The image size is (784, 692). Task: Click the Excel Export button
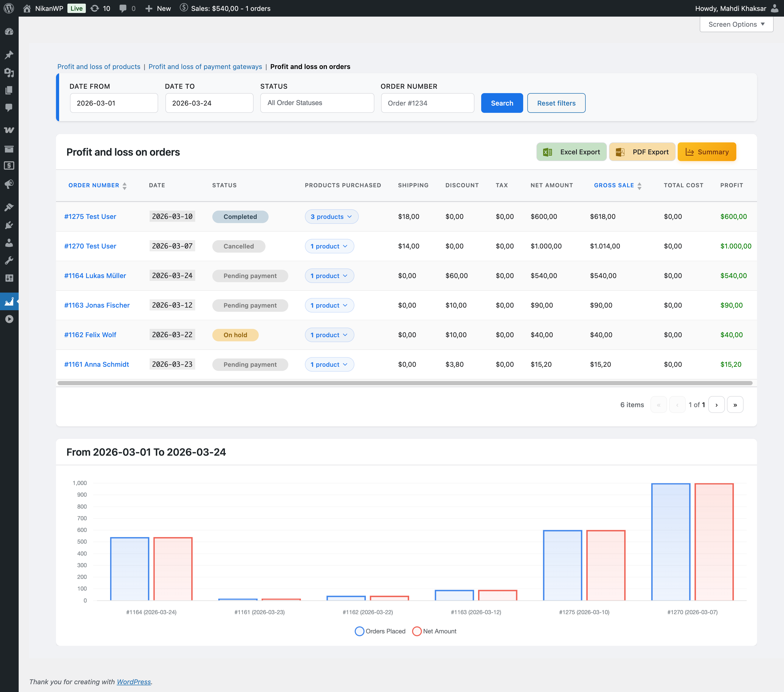coord(571,152)
